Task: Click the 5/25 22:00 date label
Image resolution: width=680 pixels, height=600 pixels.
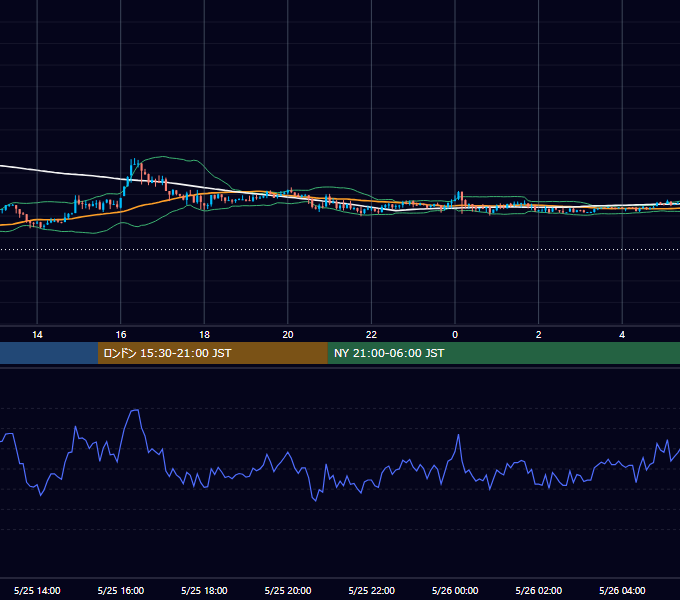Action: click(372, 590)
